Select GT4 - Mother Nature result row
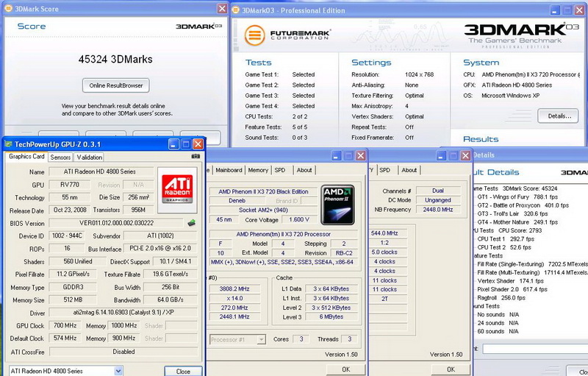 pyautogui.click(x=517, y=222)
